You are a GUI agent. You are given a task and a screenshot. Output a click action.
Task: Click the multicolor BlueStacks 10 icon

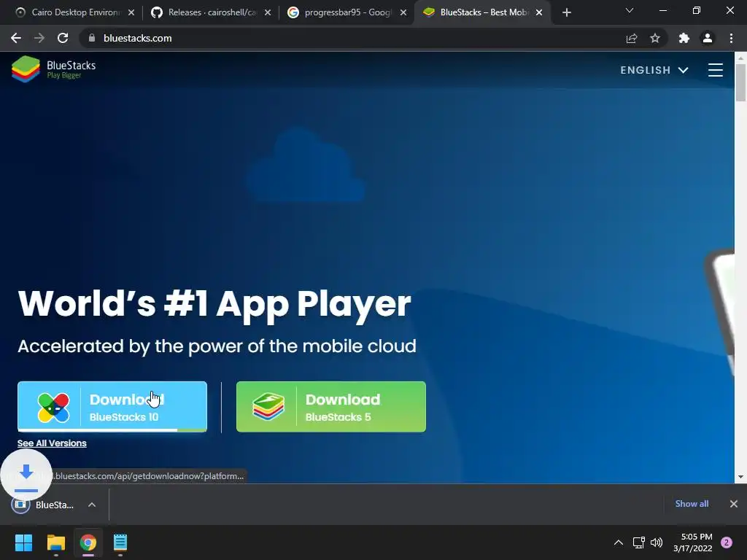(53, 408)
